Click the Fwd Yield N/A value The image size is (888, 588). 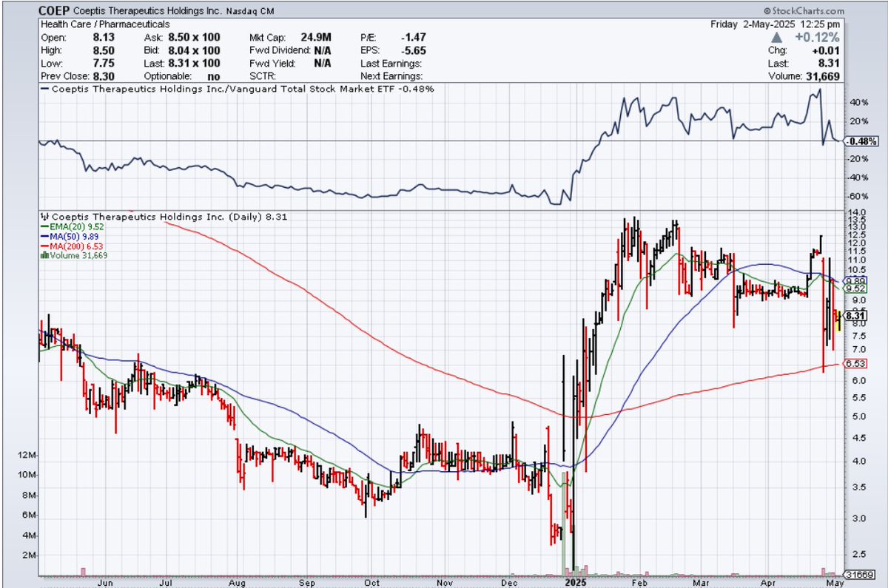tap(323, 64)
